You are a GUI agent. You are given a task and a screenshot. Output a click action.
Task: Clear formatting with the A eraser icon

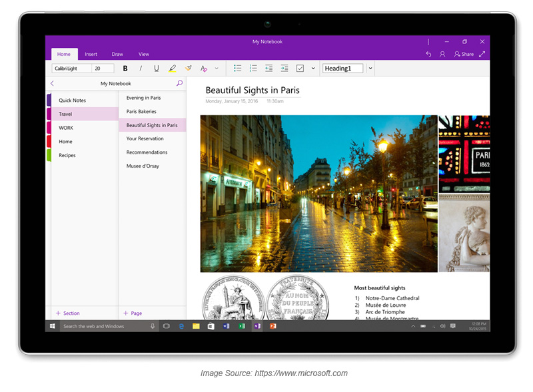tap(204, 69)
